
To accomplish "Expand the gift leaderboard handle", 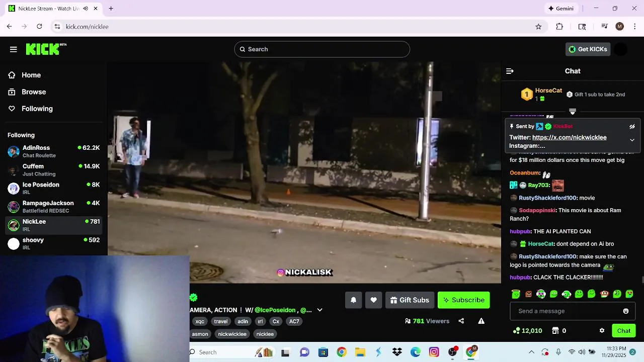I will (573, 112).
